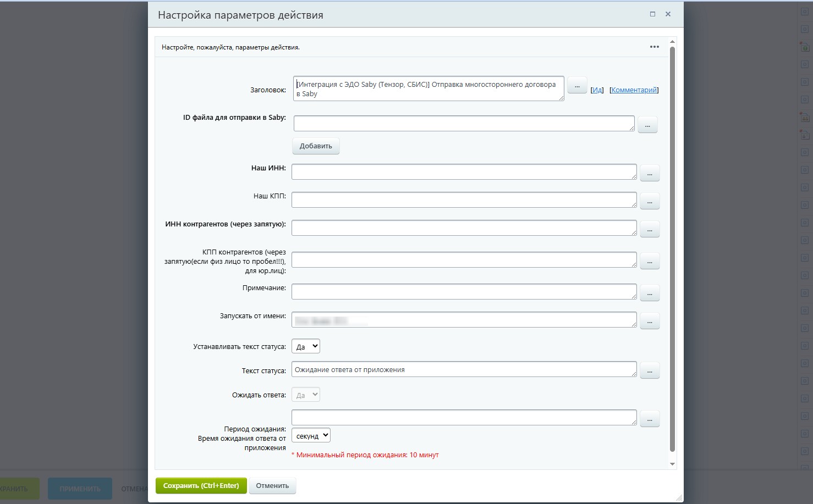813x504 pixels.
Task: Click the Отменить button
Action: point(272,486)
